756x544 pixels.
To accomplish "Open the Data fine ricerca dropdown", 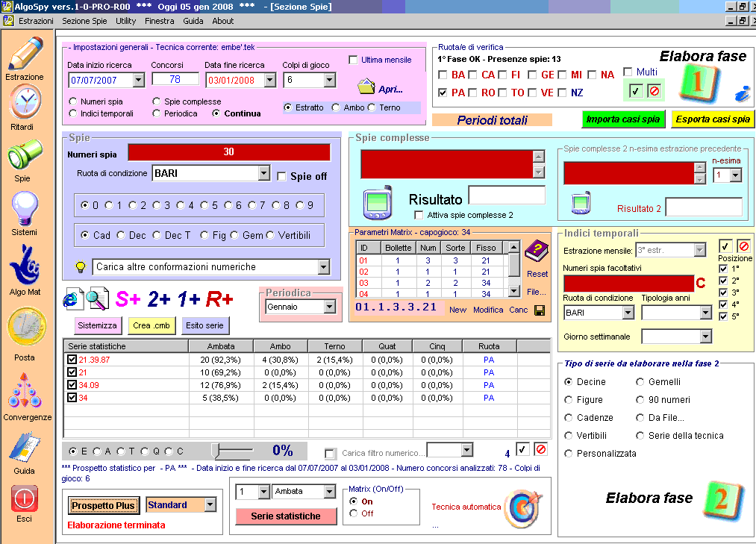I will 270,80.
